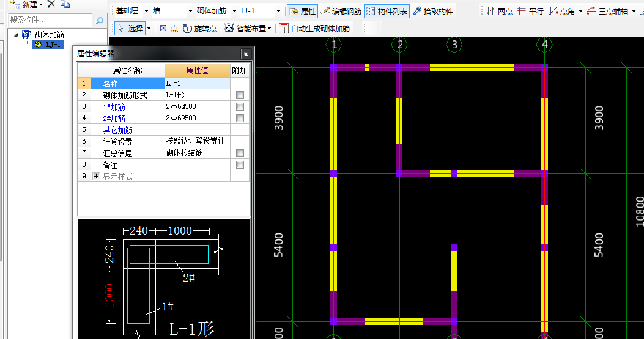The image size is (644, 339).
Task: Click the 点角 point-angle tool
Action: point(561,11)
